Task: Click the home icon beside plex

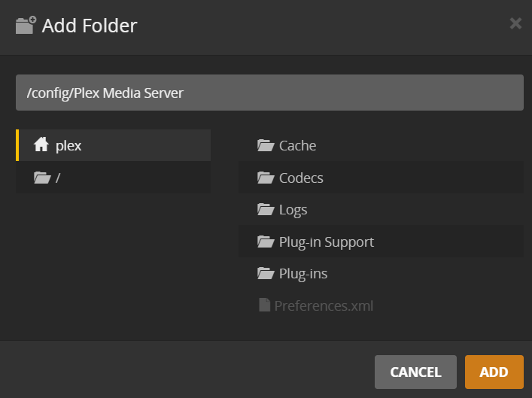Action: click(x=41, y=144)
